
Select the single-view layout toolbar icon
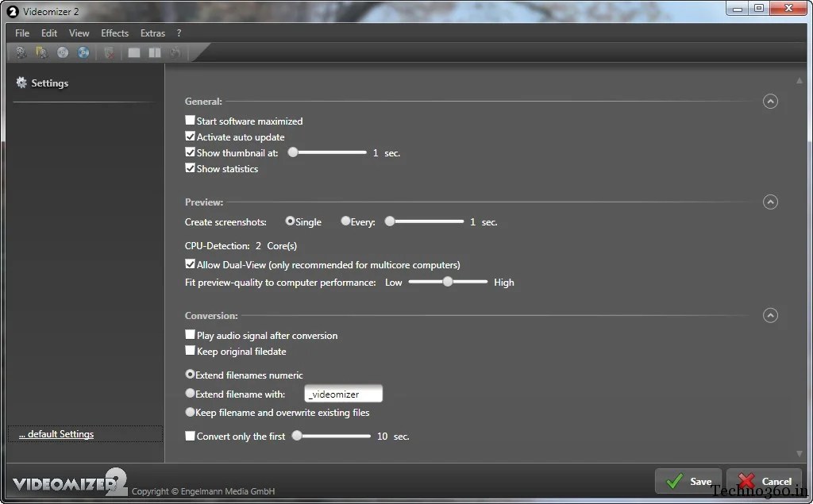tap(134, 52)
